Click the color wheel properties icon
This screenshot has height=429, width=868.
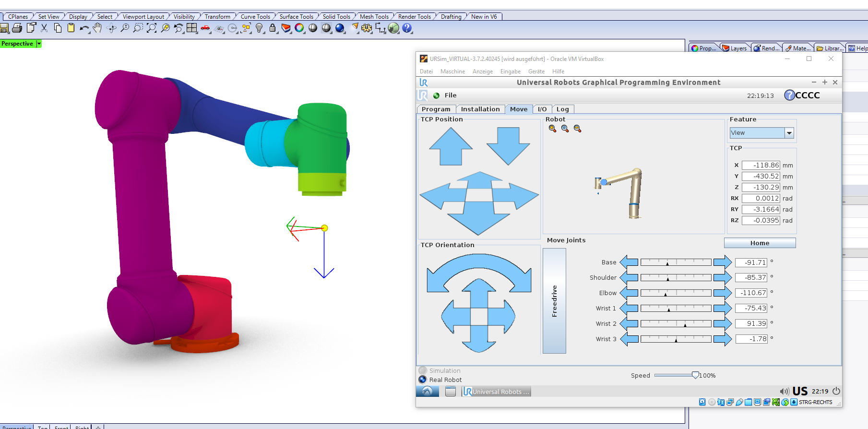pyautogui.click(x=299, y=28)
